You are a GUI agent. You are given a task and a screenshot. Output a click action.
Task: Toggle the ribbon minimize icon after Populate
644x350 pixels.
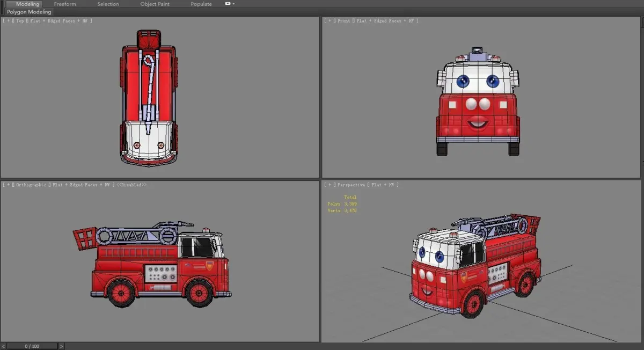(228, 4)
